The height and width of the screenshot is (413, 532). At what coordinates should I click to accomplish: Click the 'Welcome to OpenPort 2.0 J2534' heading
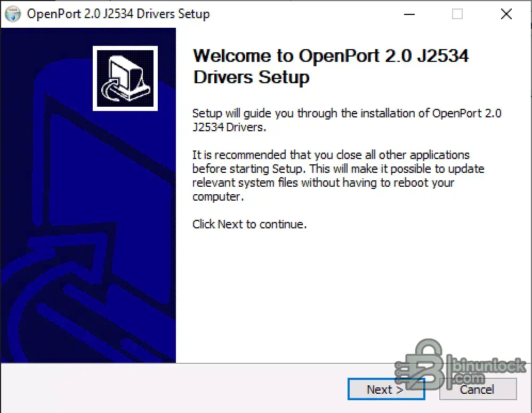click(x=331, y=66)
